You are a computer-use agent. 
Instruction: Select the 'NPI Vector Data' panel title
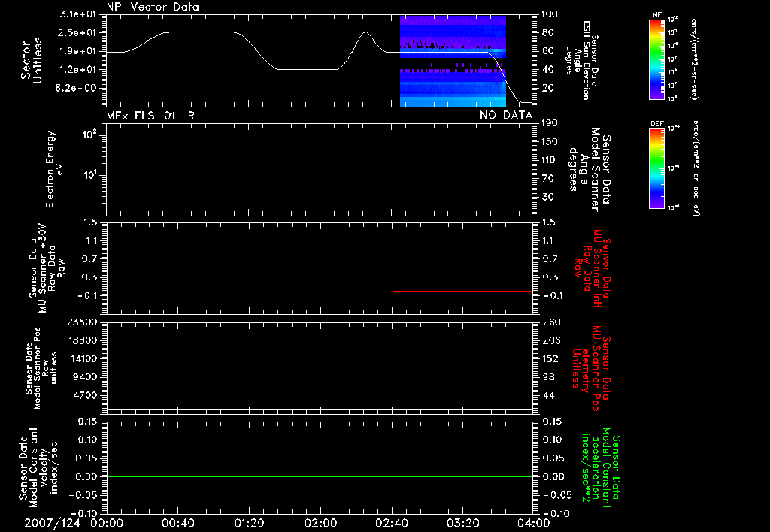point(153,7)
